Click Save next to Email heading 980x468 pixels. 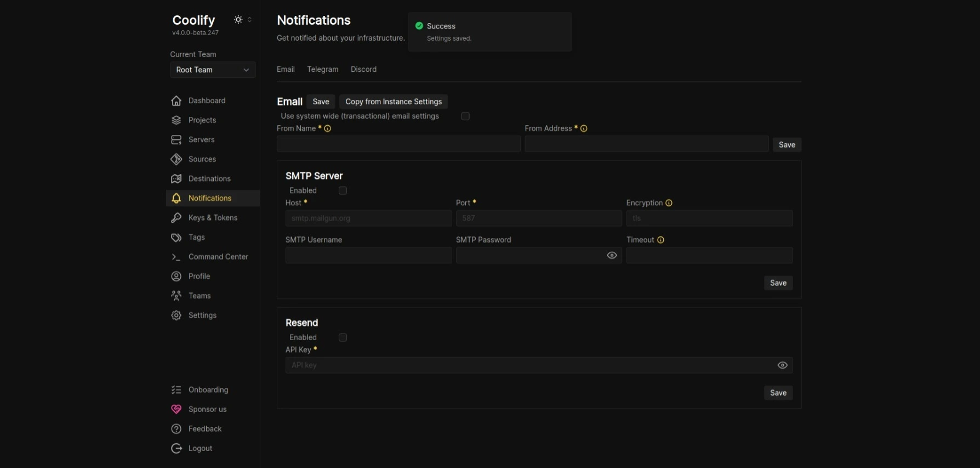tap(321, 102)
